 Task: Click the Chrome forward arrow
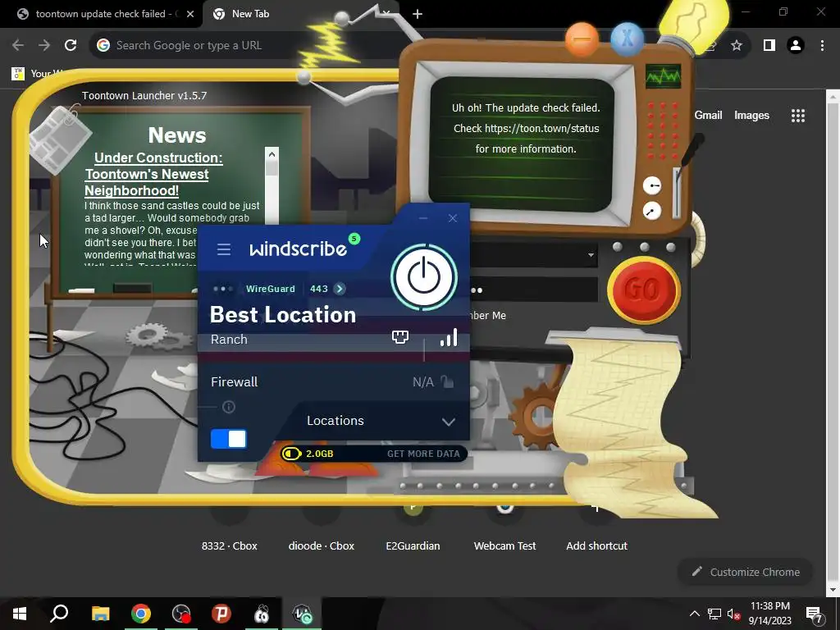(x=44, y=46)
